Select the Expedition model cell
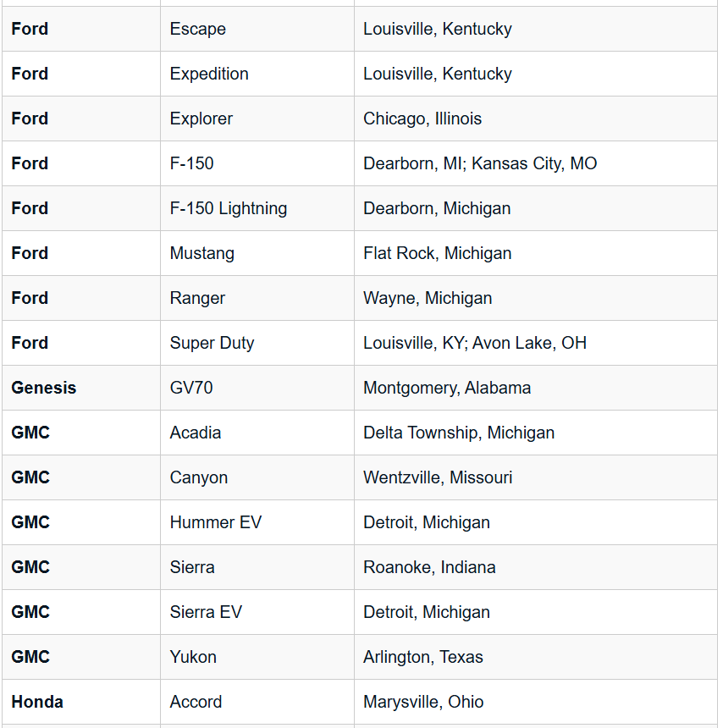This screenshot has width=723, height=728. 209,74
